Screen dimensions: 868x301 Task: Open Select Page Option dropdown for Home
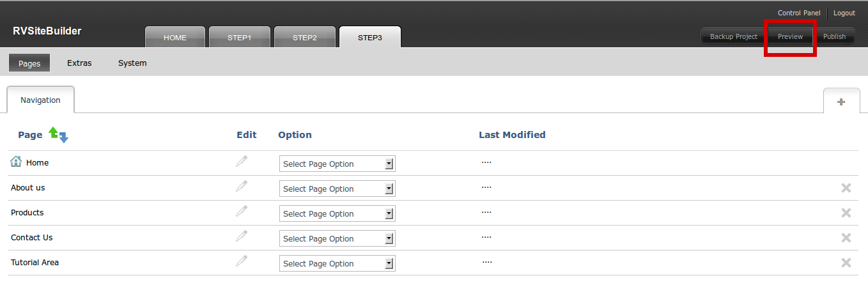coord(337,164)
